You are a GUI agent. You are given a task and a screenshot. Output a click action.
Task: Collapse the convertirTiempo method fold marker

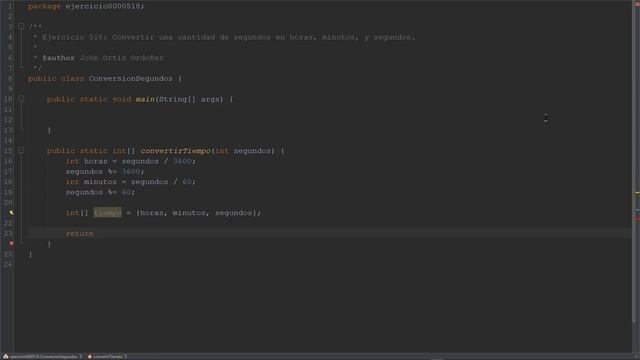point(21,151)
